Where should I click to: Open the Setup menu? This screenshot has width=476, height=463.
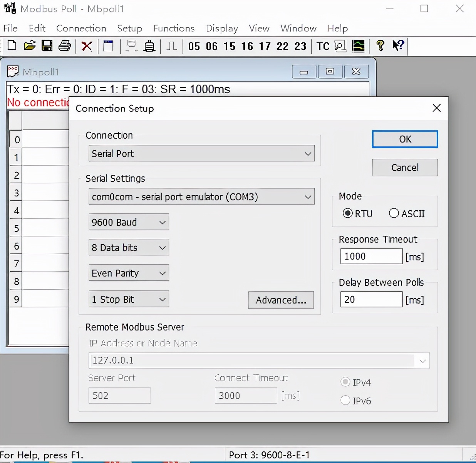coord(129,28)
